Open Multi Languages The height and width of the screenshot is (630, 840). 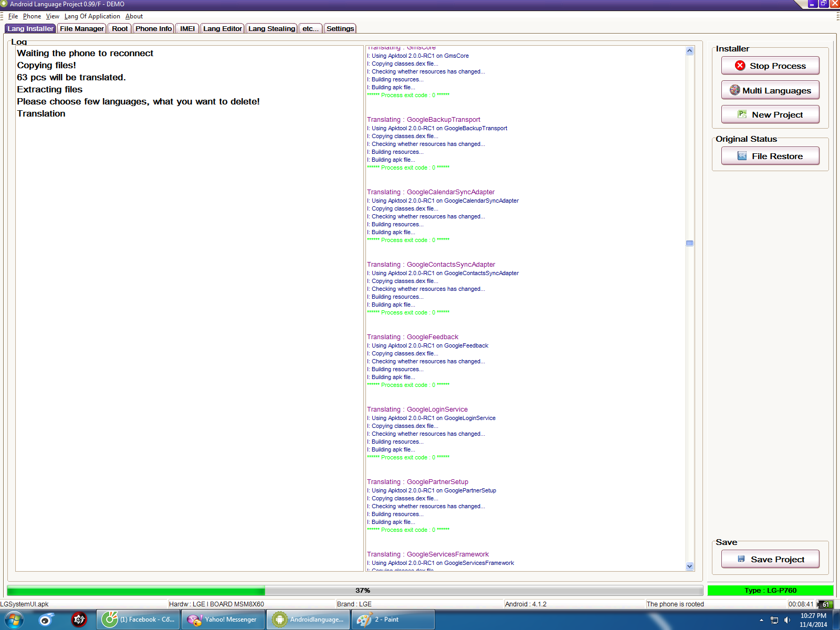coord(770,90)
